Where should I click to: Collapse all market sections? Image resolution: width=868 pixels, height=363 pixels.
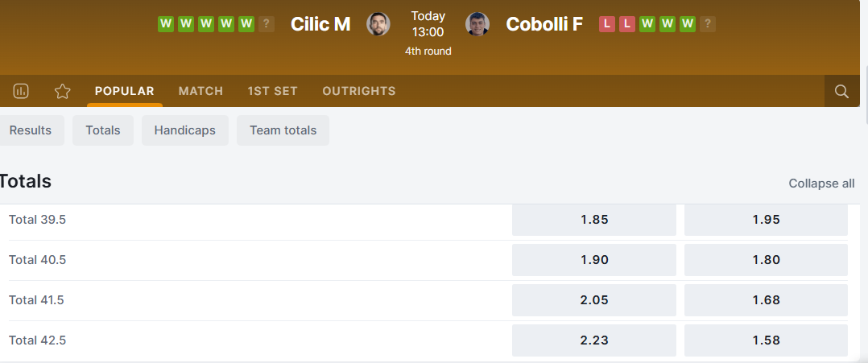pos(821,184)
